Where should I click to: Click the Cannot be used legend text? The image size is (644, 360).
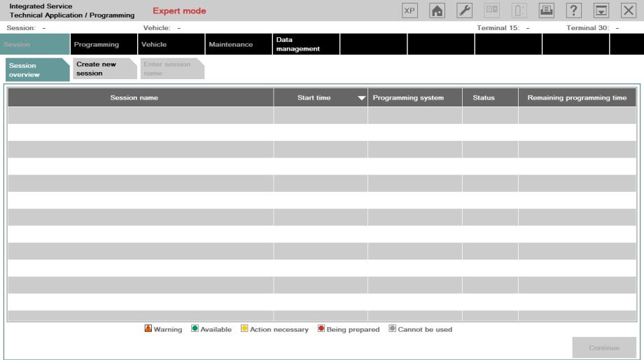pos(425,330)
